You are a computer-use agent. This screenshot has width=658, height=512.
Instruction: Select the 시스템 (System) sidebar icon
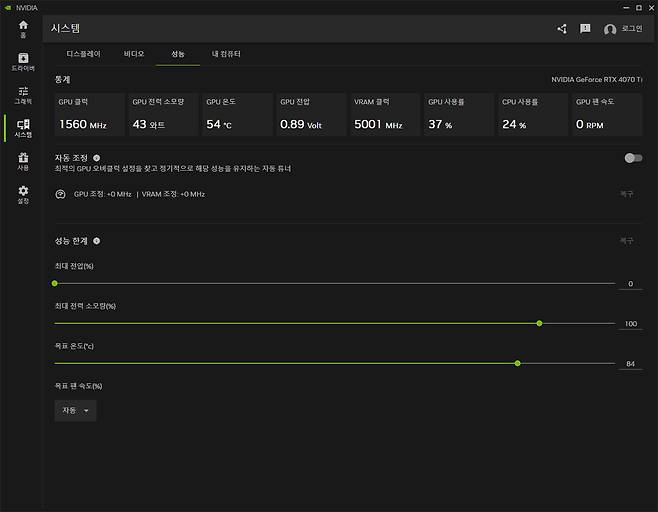(x=23, y=127)
